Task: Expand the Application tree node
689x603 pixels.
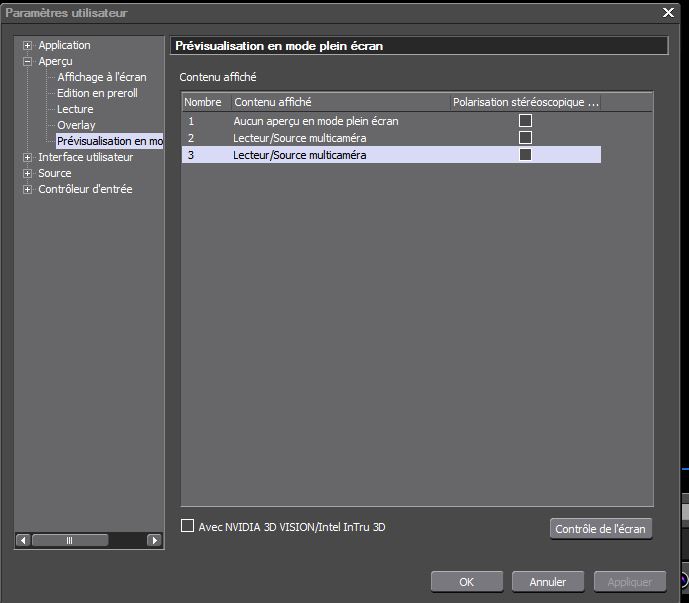Action: coord(27,45)
